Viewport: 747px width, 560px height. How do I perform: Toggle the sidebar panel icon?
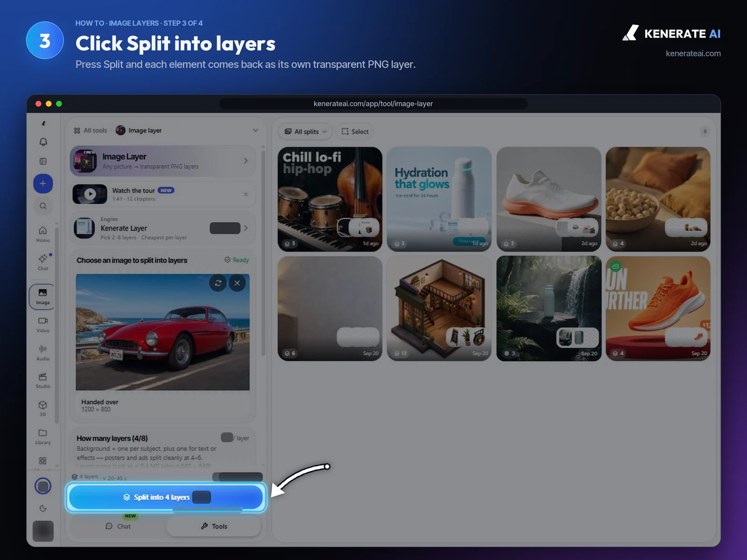(43, 161)
